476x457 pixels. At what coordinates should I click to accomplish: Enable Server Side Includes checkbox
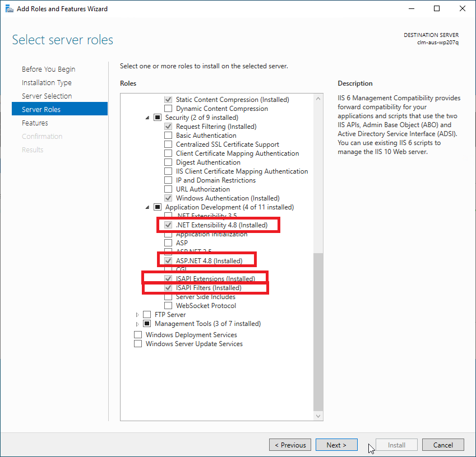coord(168,297)
